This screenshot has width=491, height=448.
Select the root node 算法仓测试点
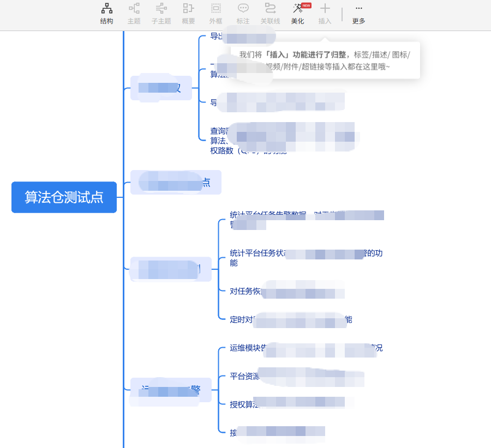pyautogui.click(x=64, y=197)
